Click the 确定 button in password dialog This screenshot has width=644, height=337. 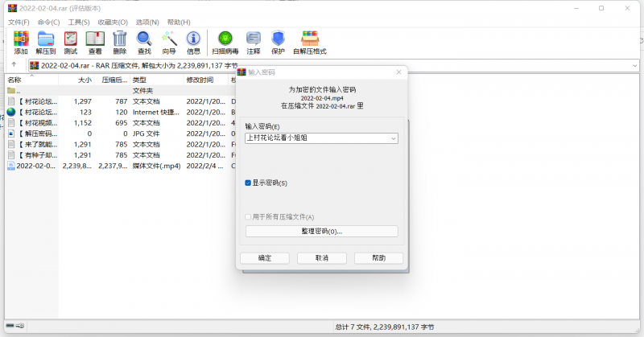pyautogui.click(x=265, y=258)
